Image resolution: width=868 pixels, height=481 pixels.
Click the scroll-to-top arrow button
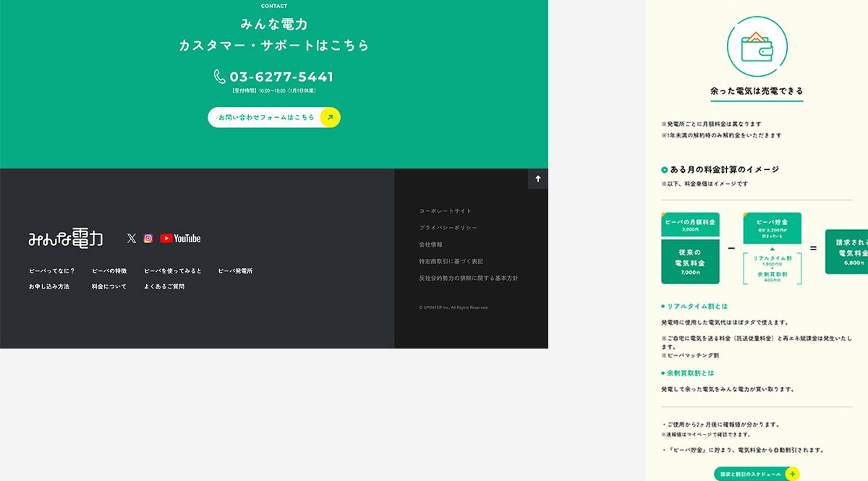[x=538, y=179]
